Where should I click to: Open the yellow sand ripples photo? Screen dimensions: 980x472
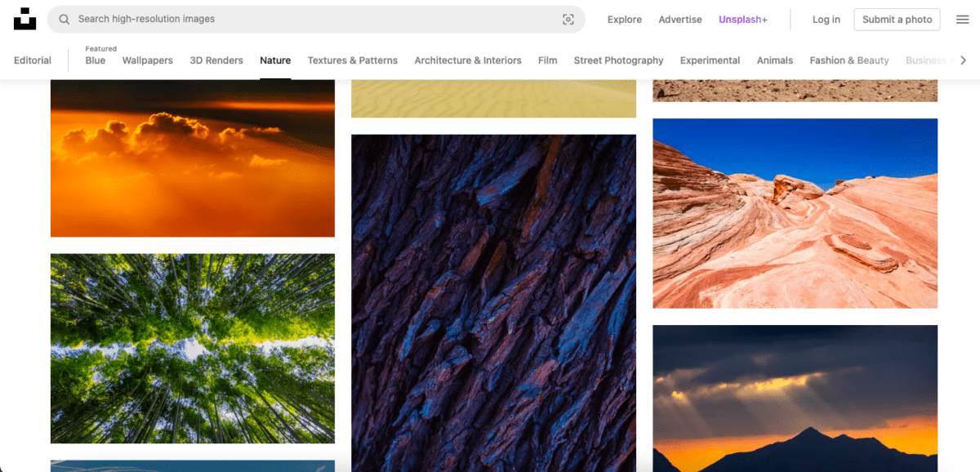point(493,99)
